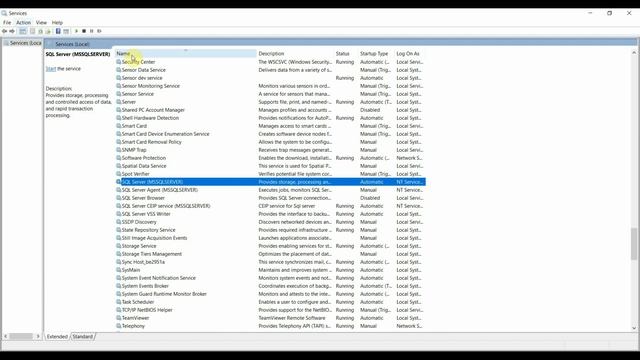Select the SQL Server VSS Writer service

tap(146, 214)
